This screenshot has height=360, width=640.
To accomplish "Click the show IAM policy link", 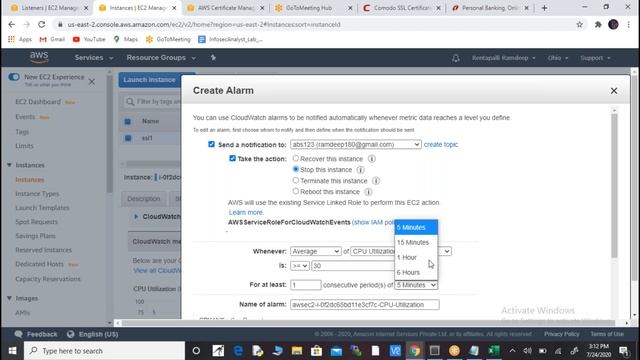I will (374, 222).
